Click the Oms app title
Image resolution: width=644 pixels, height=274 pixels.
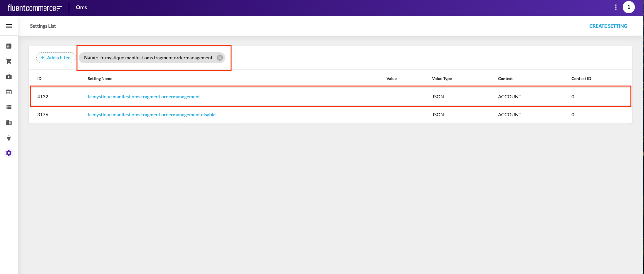click(81, 7)
